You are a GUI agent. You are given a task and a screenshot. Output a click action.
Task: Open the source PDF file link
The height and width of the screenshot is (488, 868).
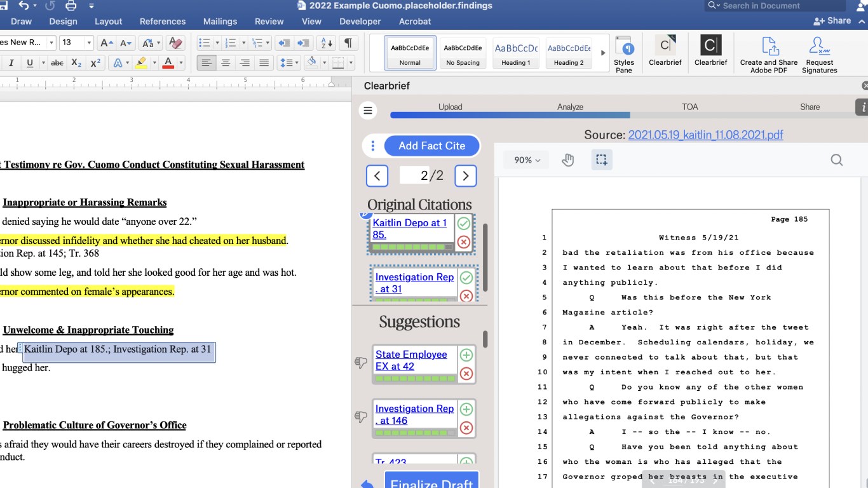click(x=705, y=135)
